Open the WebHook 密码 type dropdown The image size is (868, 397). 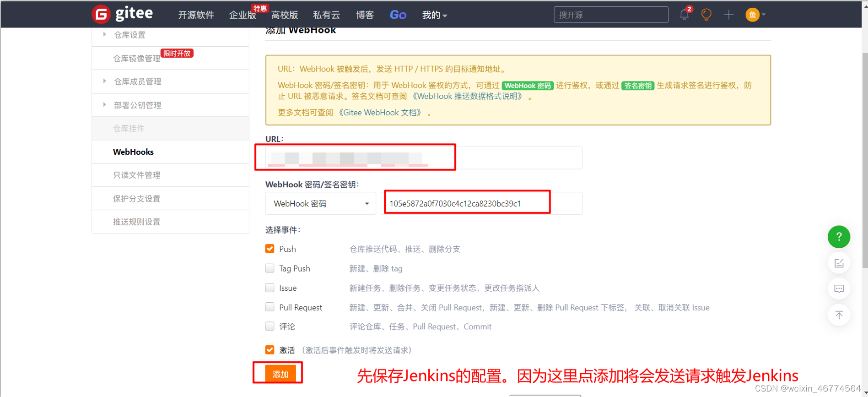tap(320, 203)
